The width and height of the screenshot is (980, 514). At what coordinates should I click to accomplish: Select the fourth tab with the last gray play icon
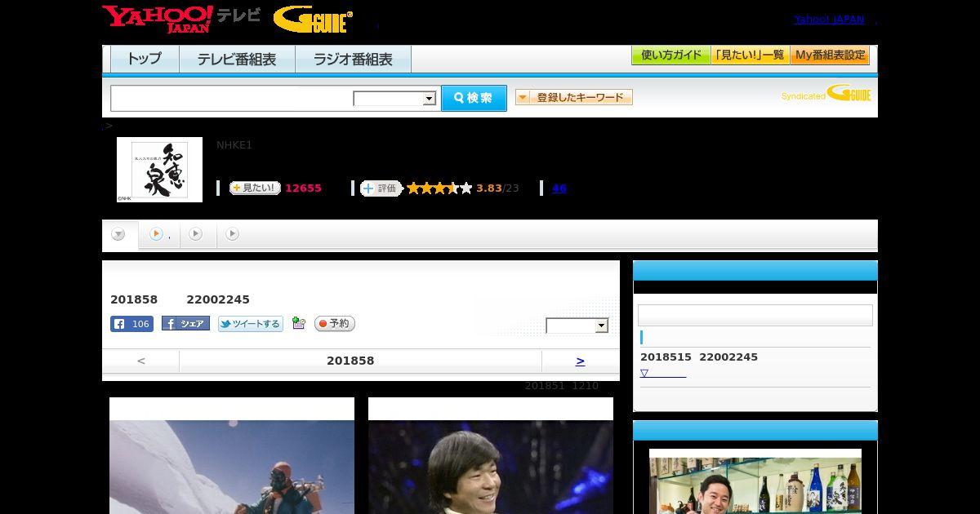point(233,234)
